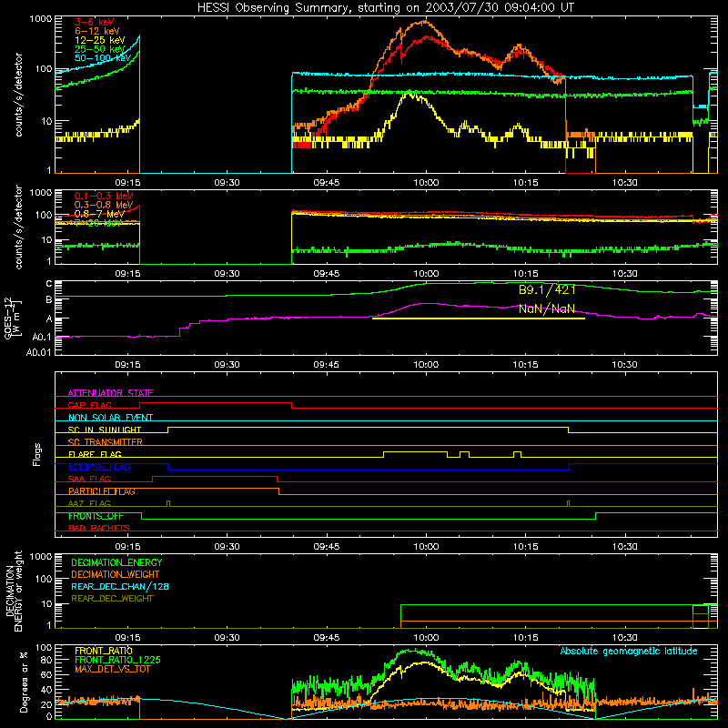Select the 6-12 keV legend label
728x728 pixels.
pyautogui.click(x=97, y=31)
